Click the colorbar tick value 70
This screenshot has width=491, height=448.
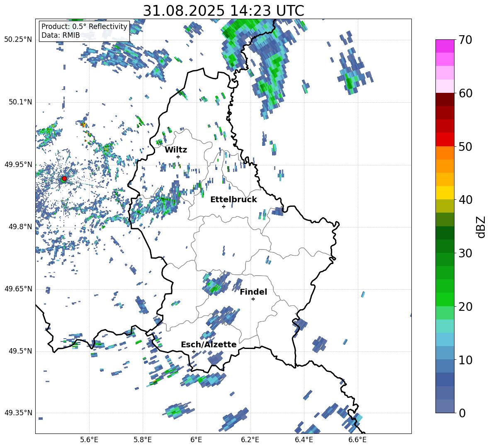[465, 40]
